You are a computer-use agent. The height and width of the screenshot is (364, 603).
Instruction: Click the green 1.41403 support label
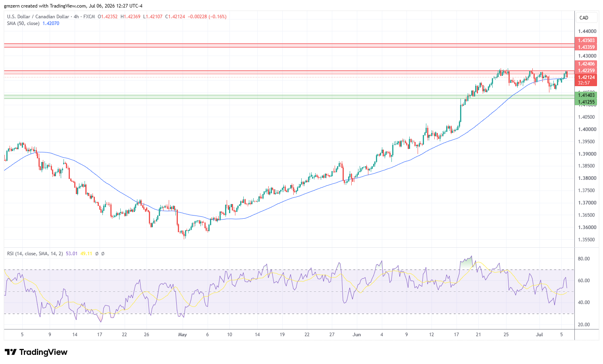(586, 95)
